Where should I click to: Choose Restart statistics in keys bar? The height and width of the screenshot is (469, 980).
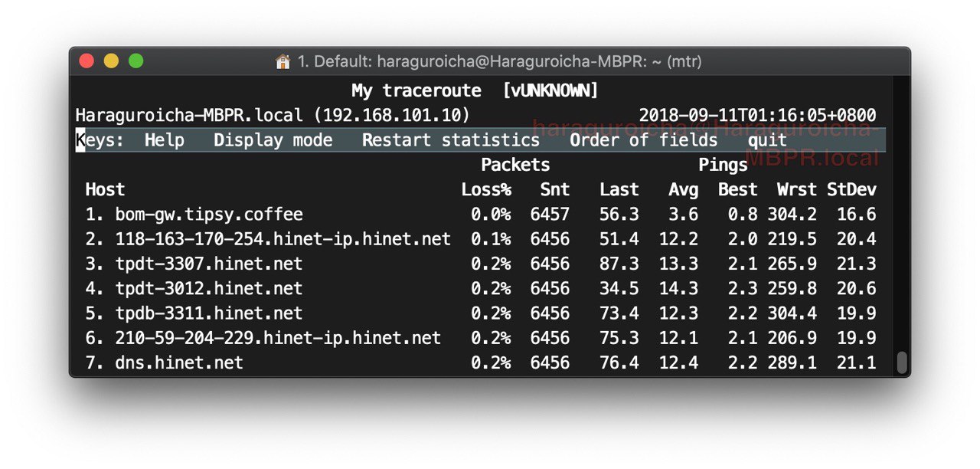[451, 140]
